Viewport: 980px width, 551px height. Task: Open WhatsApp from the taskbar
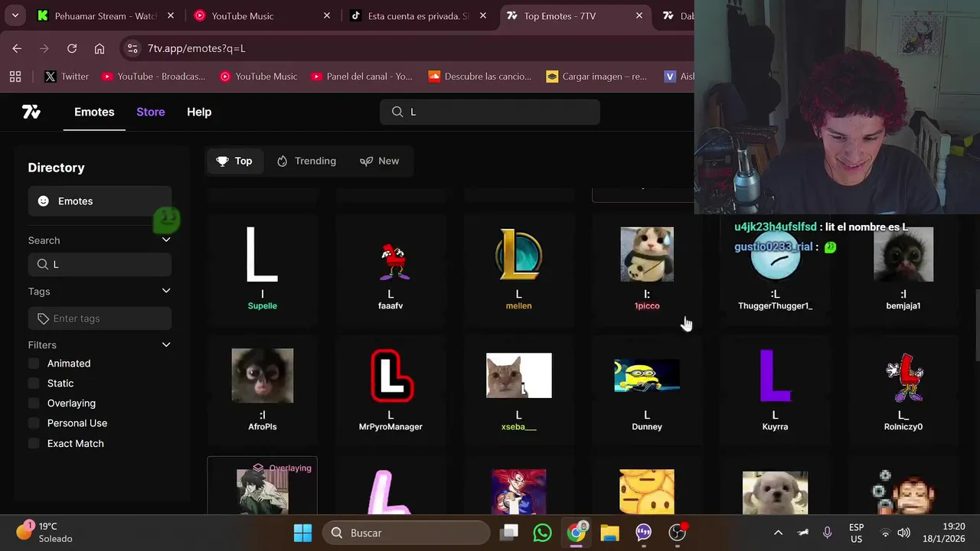click(x=542, y=533)
